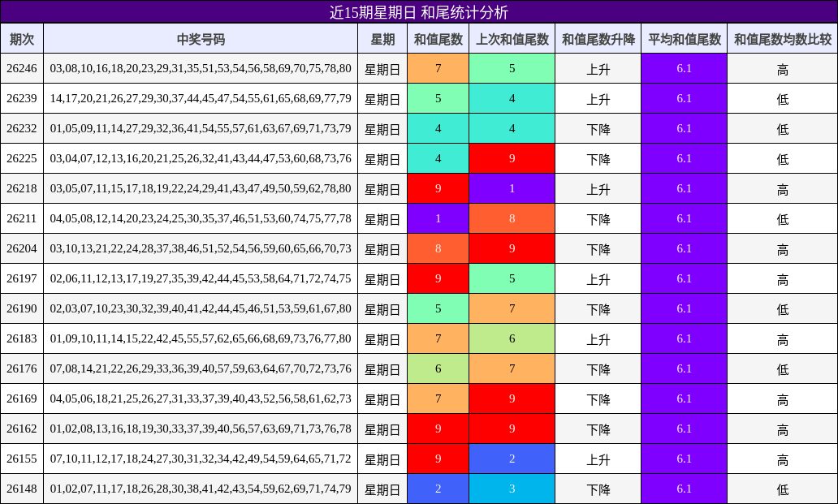Click average 6.1 in row 26246
This screenshot has height=504, width=838.
pos(684,68)
